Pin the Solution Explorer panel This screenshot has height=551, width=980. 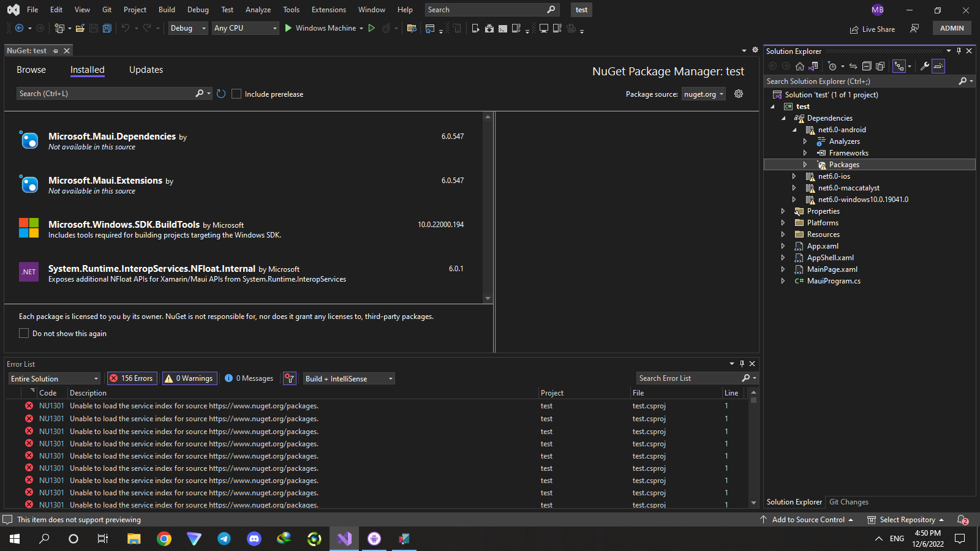point(959,51)
